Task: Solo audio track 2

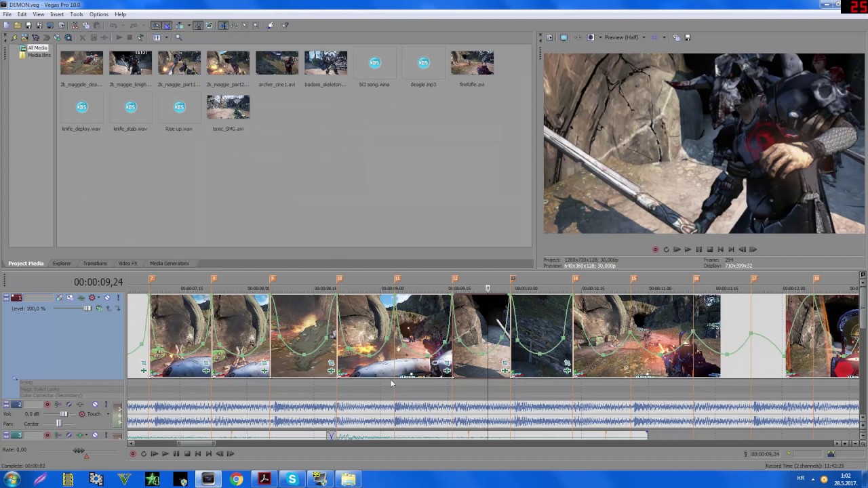Action: (106, 405)
